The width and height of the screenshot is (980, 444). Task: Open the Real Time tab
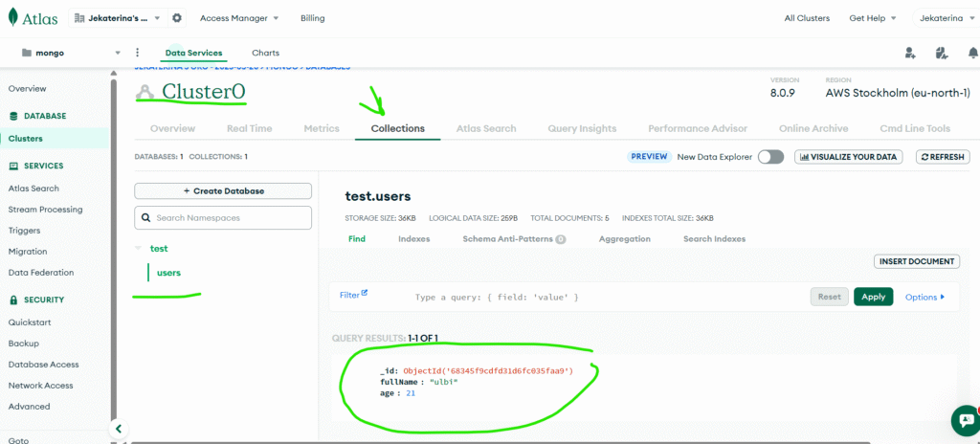(250, 128)
